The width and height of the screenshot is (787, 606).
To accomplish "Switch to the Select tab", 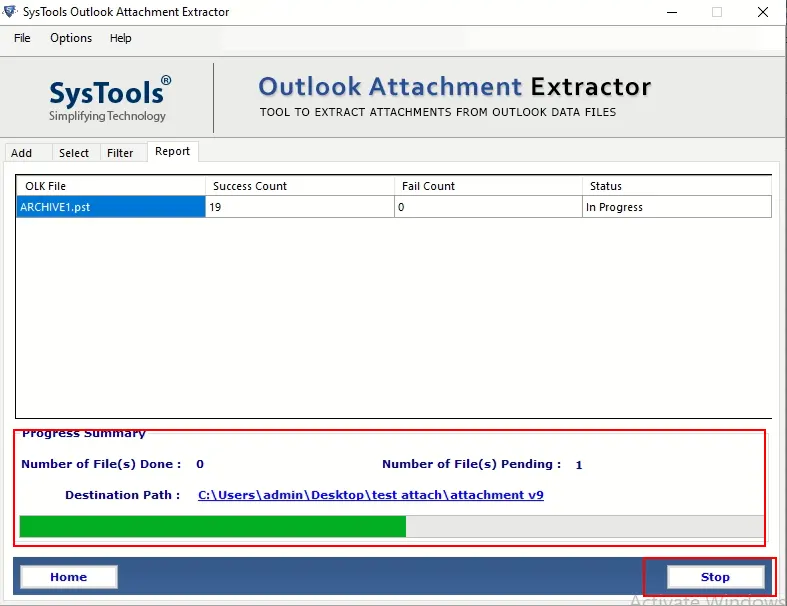I will tap(74, 153).
